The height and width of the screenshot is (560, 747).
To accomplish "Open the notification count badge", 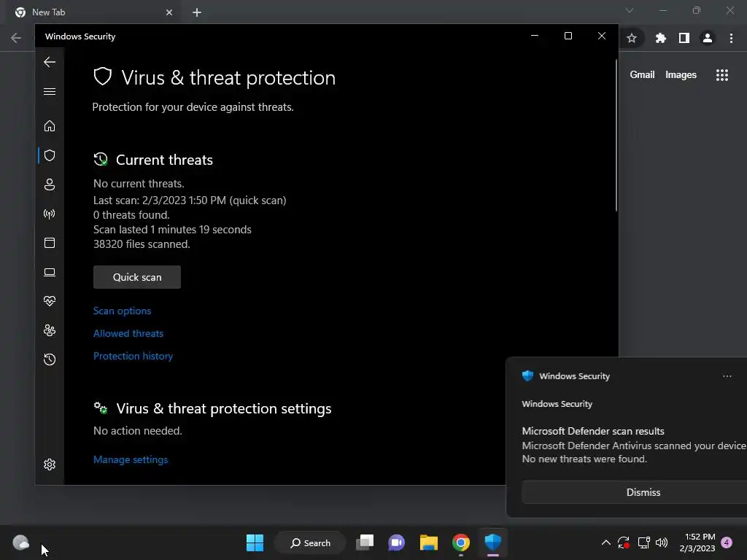I will click(x=727, y=542).
